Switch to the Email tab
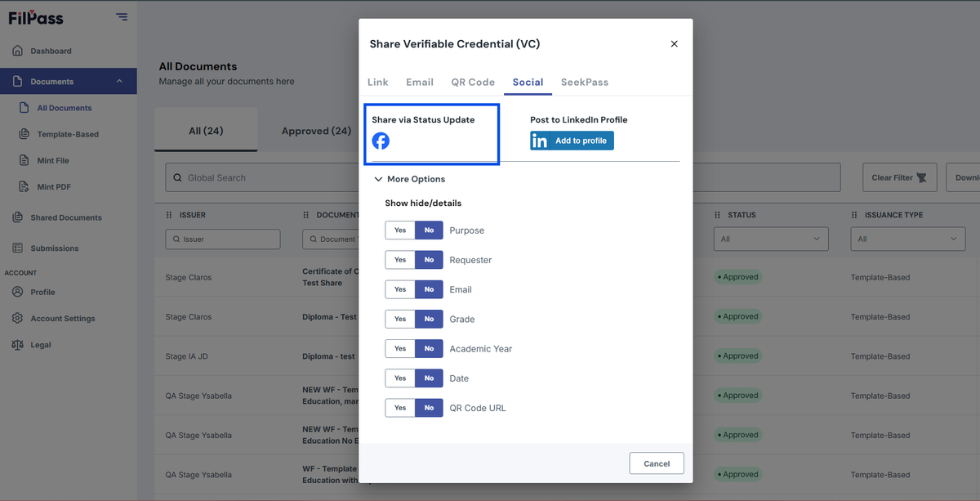The height and width of the screenshot is (501, 980). tap(420, 82)
